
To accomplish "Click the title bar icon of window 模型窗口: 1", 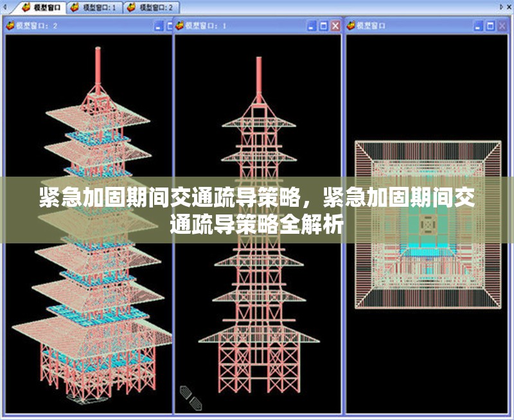I will [181, 26].
